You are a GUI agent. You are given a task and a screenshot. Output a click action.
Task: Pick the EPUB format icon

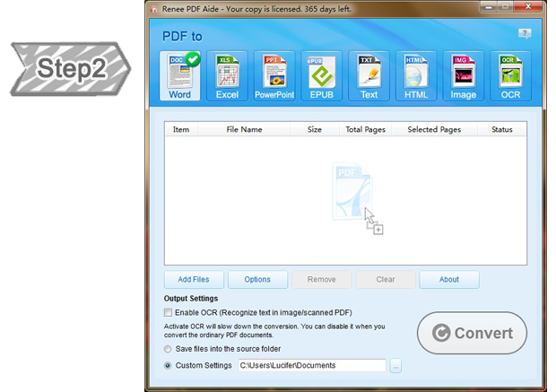coord(321,75)
